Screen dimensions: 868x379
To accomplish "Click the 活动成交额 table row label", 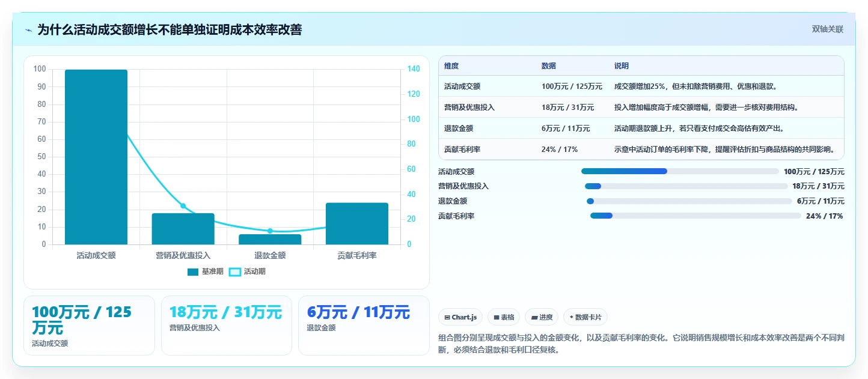I will coord(462,86).
